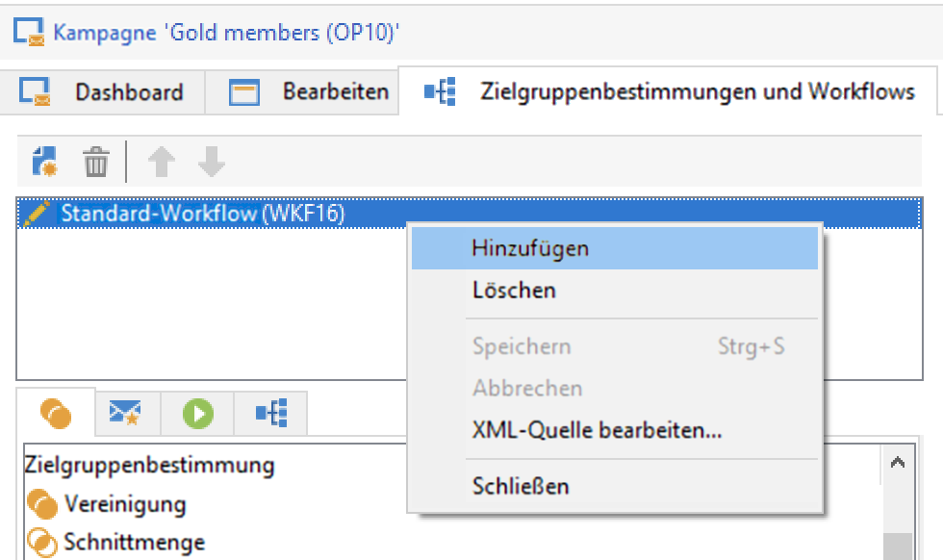Click the move up arrow icon
This screenshot has height=560, width=943.
[162, 162]
